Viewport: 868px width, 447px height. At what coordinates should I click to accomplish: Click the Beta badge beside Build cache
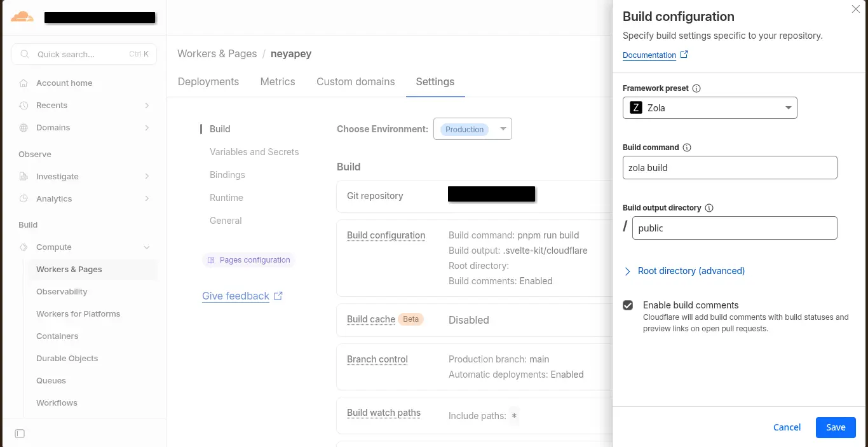(411, 319)
